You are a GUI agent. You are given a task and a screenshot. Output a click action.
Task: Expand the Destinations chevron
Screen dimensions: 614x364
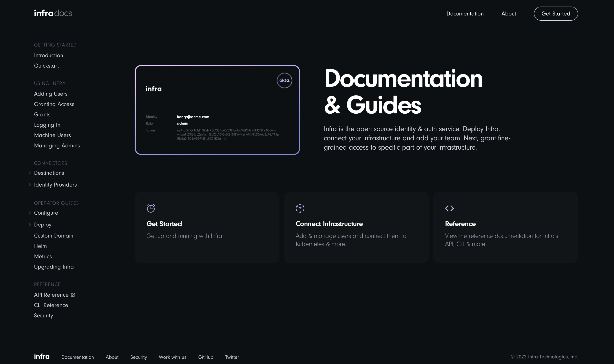click(x=30, y=173)
